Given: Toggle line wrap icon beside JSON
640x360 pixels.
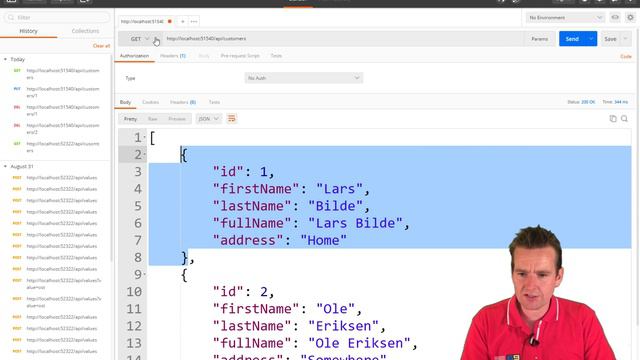Looking at the screenshot, I should coord(231,119).
